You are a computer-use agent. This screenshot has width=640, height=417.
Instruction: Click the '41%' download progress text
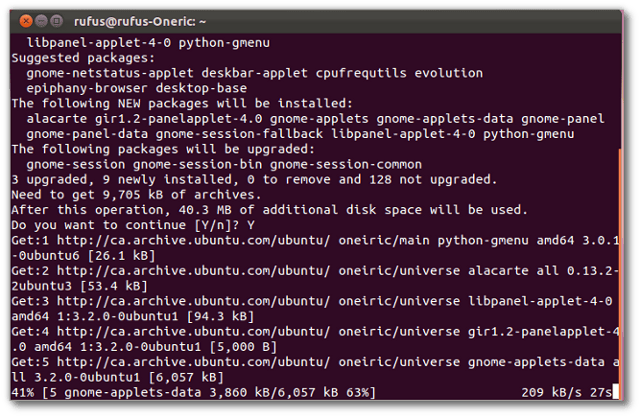[x=23, y=393]
